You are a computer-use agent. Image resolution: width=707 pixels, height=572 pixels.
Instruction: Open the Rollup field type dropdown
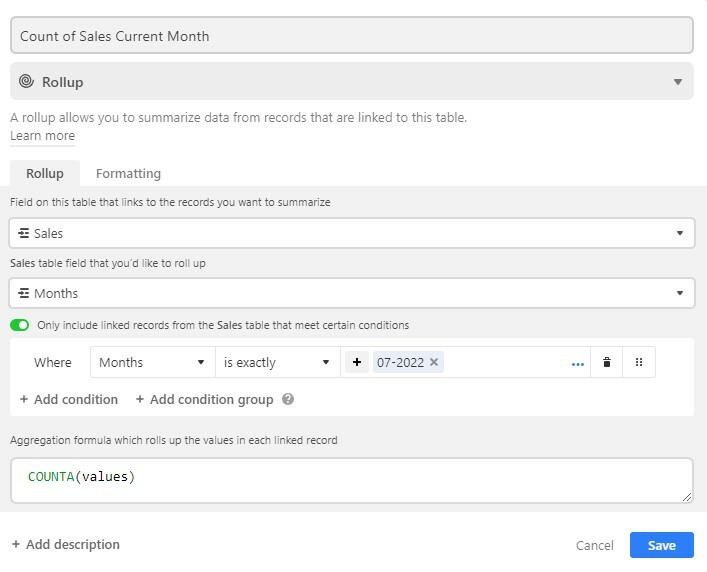coord(352,82)
